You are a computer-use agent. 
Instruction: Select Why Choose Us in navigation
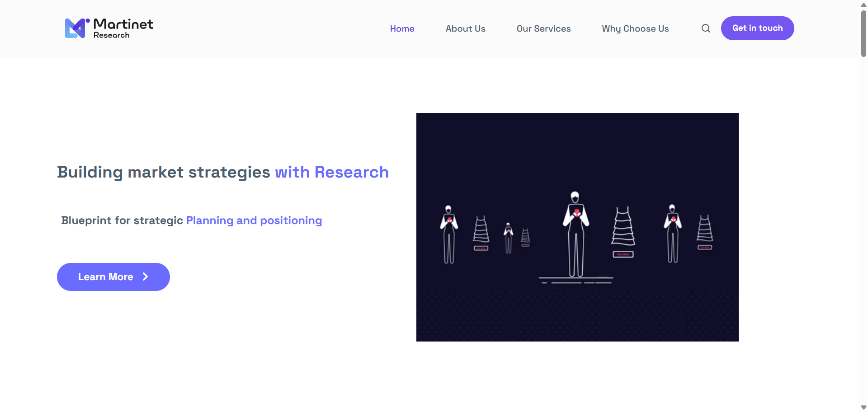click(635, 28)
